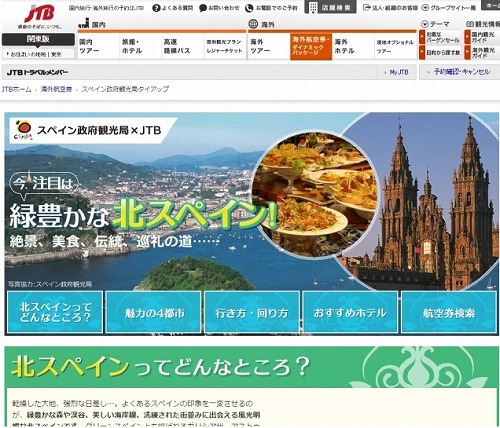Click the スペイン政府観光局タイアップ breadcrumb text

[125, 89]
